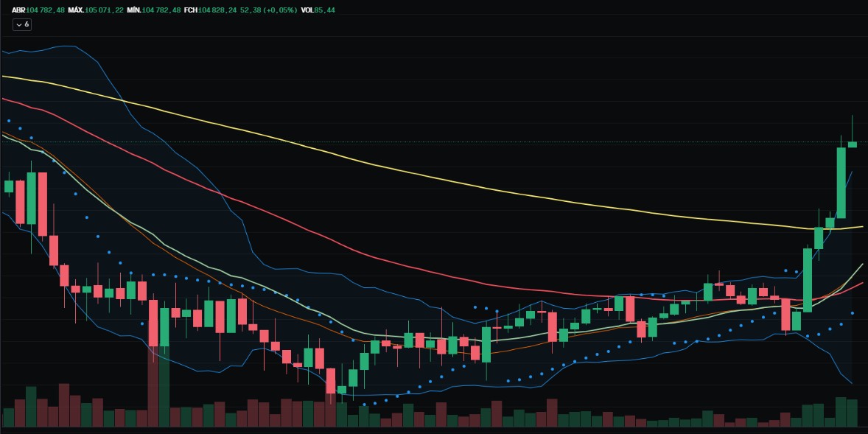Click the tallest red volume bar
Viewport: 868px width, 434px height.
[x=153, y=383]
